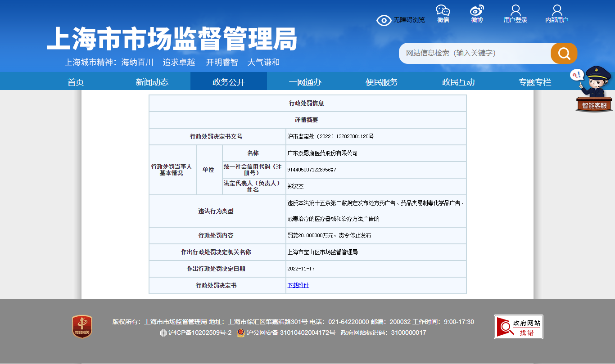Toggle accessible browsing (无障碍浏览) eye icon
The height and width of the screenshot is (364, 615).
[x=384, y=20]
